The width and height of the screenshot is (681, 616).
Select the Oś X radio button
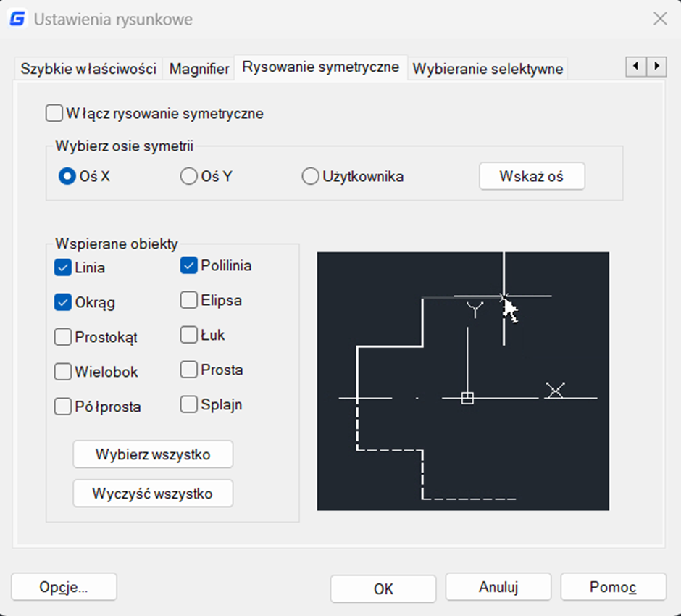[67, 176]
